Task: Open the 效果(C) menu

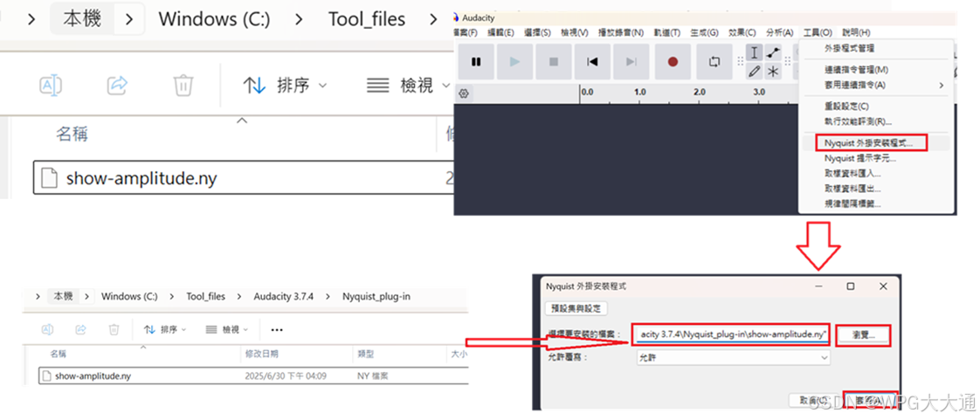Action: coord(742,32)
